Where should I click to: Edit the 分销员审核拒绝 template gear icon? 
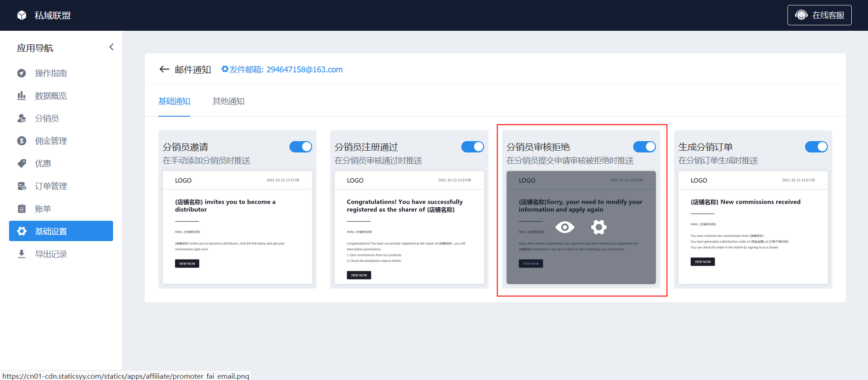pos(599,227)
